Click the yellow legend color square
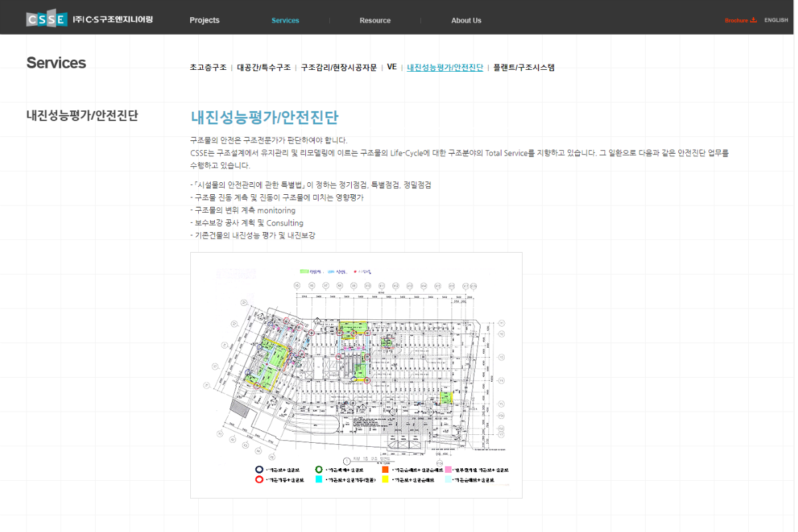The height and width of the screenshot is (532, 798). click(x=385, y=479)
